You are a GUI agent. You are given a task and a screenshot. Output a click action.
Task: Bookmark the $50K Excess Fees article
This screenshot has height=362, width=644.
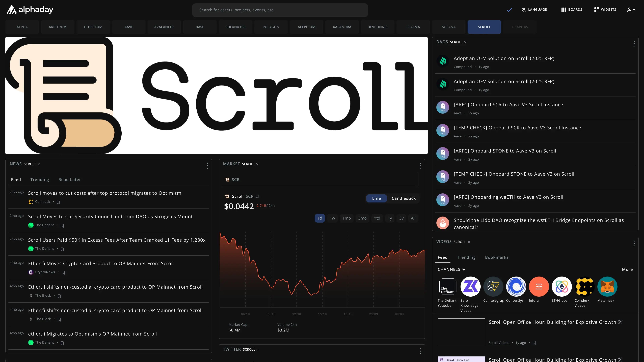coord(62,249)
